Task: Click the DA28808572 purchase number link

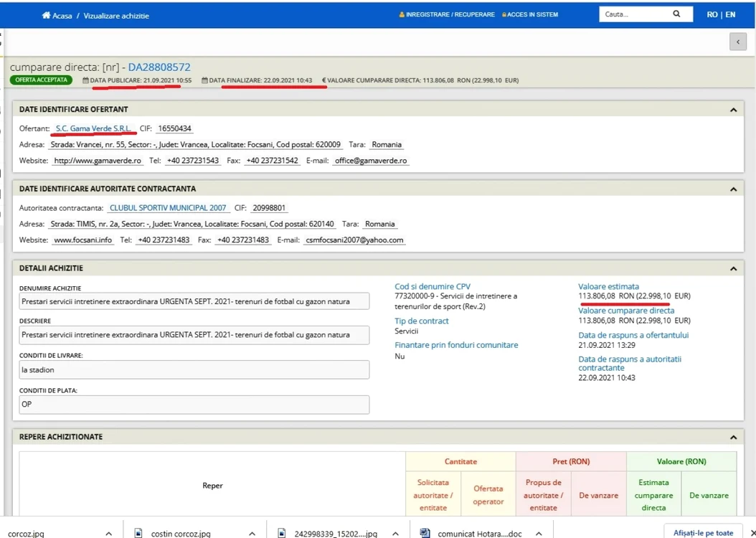Action: click(x=159, y=67)
